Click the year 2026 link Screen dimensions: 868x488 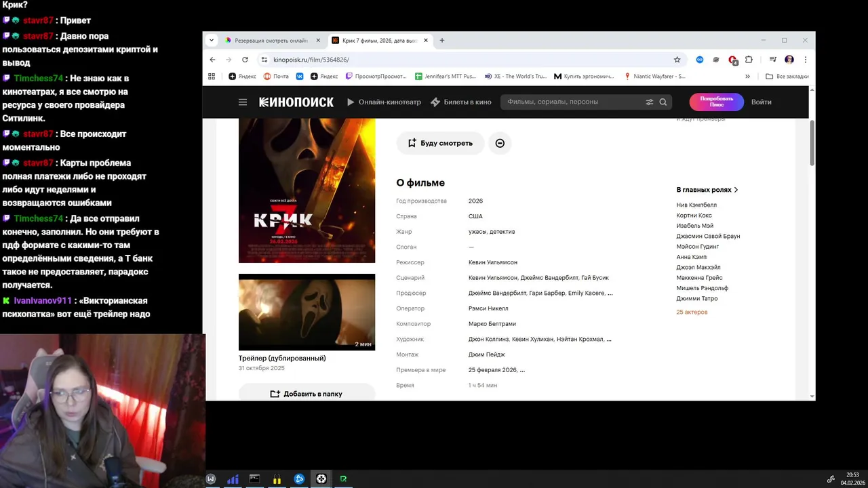pyautogui.click(x=475, y=201)
